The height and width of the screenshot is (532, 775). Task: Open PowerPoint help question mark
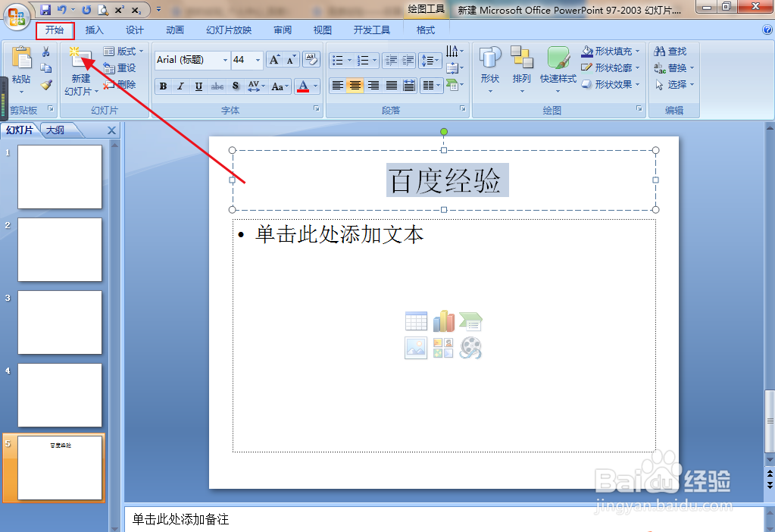pos(767,30)
